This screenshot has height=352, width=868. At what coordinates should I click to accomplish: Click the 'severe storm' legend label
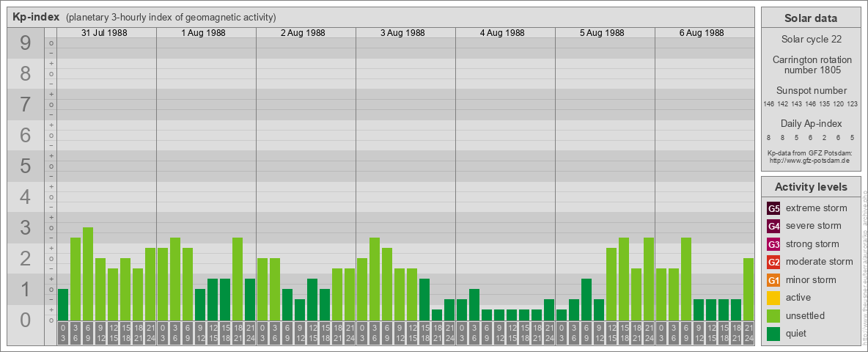814,226
